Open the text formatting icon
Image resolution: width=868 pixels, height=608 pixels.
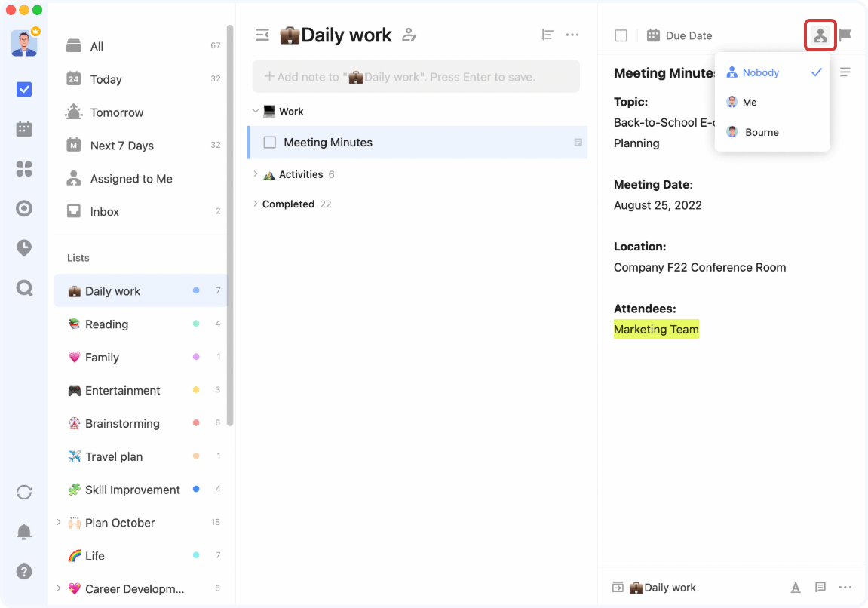(x=796, y=588)
